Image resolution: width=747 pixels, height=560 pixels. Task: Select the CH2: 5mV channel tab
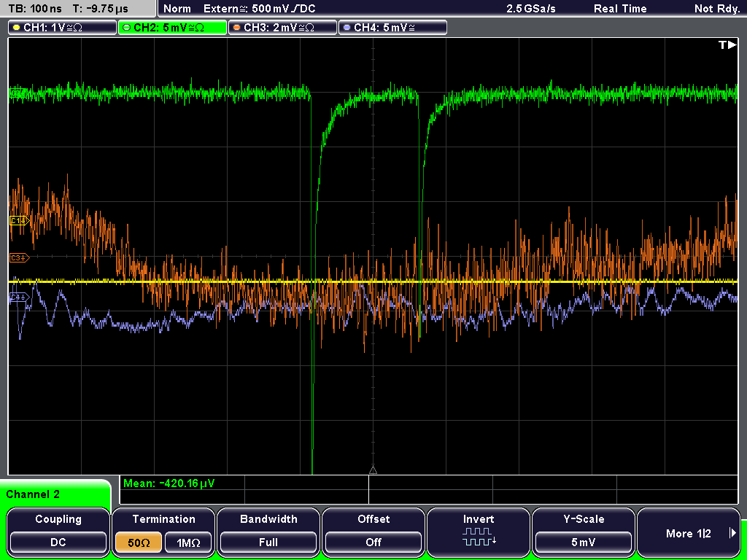172,28
